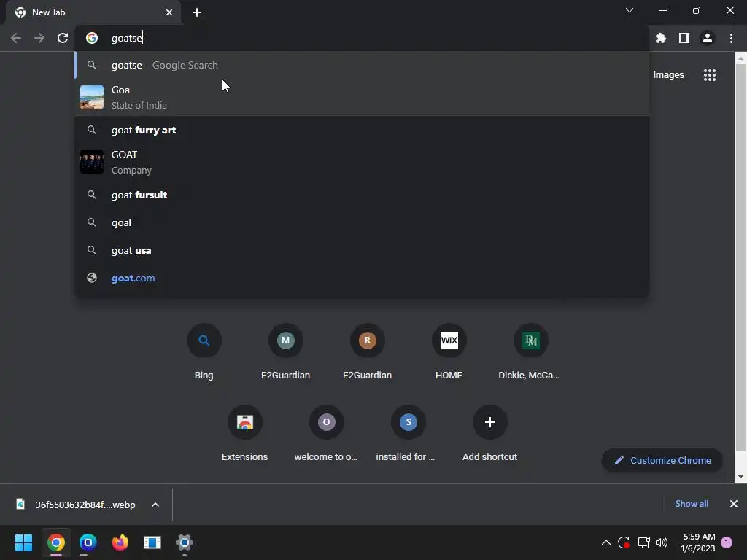Open the notification badge showing 1
Screen dimensions: 747x560
coord(727,542)
